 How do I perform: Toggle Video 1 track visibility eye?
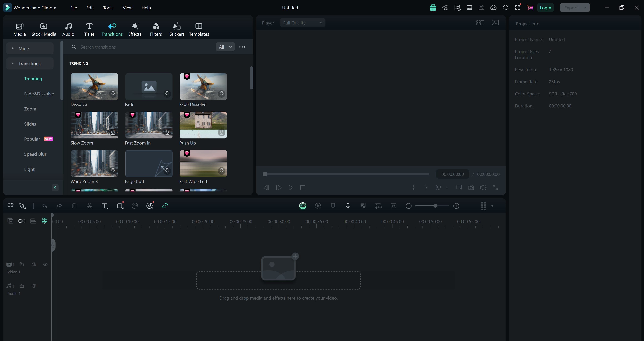(x=45, y=264)
